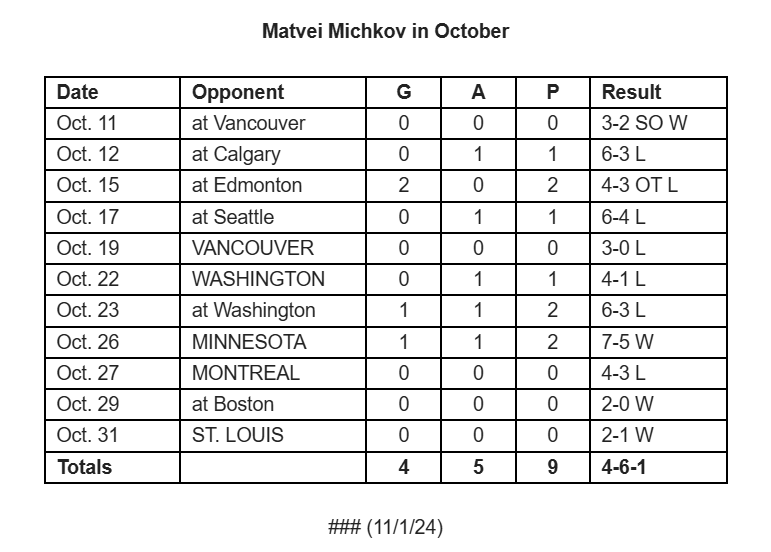Image resolution: width=771 pixels, height=552 pixels.
Task: Click the G column header
Action: (404, 92)
